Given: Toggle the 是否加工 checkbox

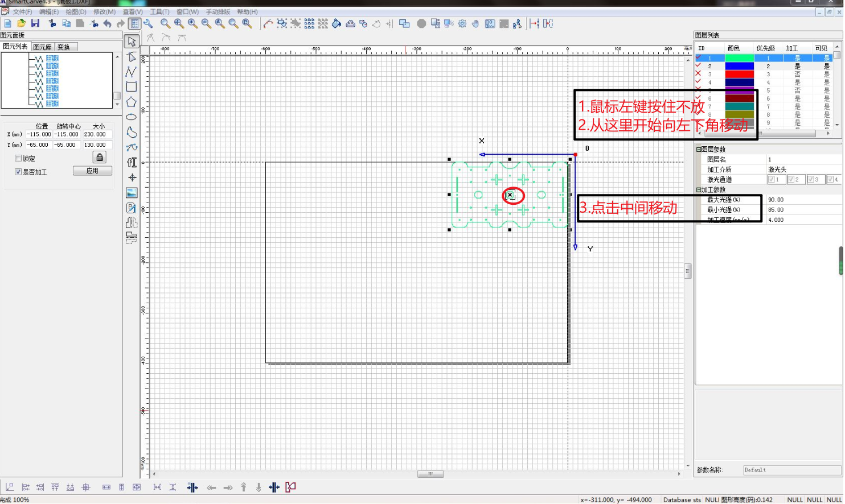Looking at the screenshot, I should [x=18, y=172].
